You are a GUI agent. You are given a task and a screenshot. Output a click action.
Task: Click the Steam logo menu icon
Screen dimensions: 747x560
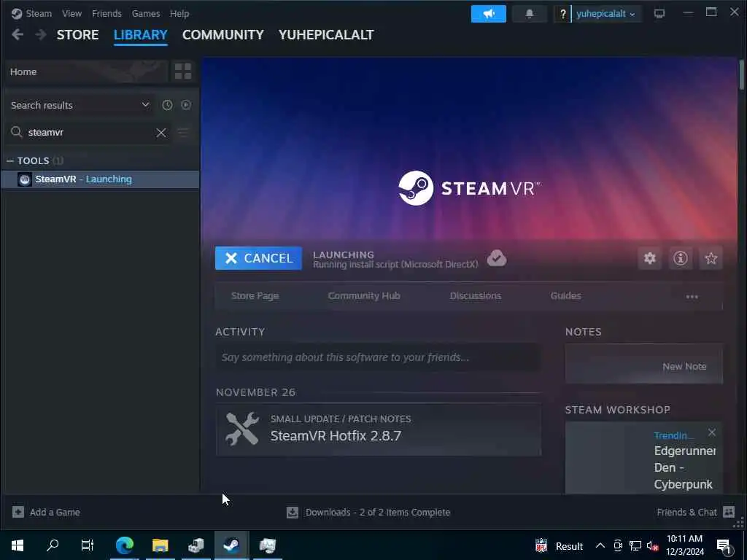17,13
